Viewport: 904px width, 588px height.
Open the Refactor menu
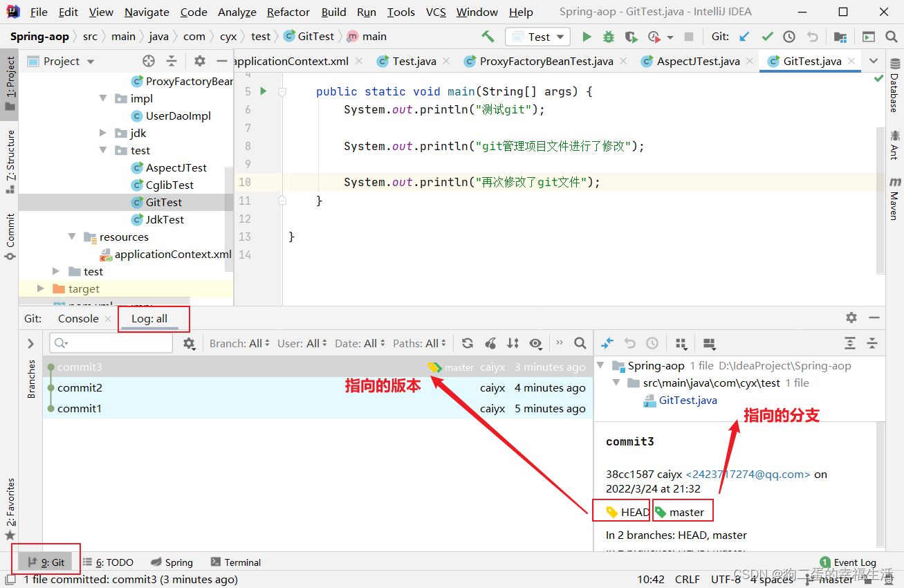click(x=288, y=12)
